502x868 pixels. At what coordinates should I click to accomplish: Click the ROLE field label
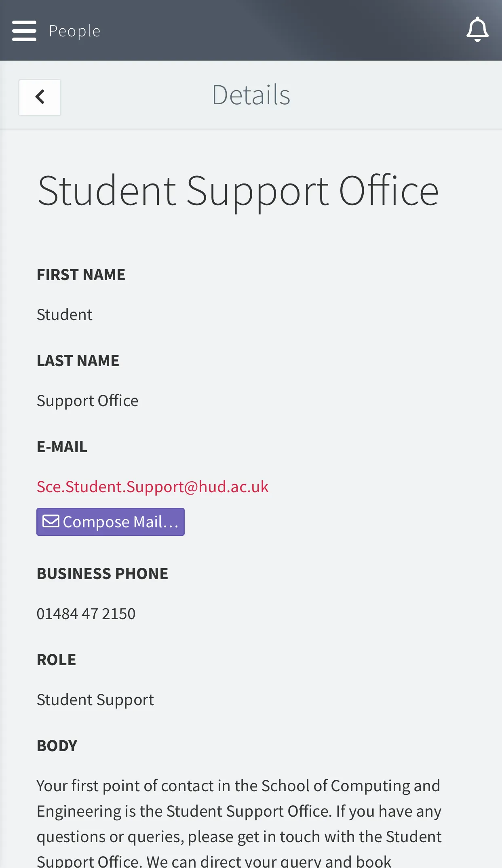(56, 660)
